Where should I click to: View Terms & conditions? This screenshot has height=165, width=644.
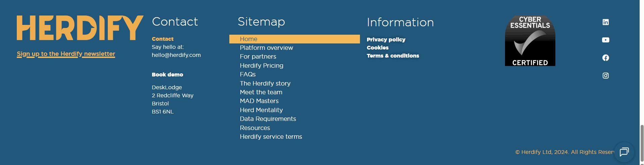(x=393, y=56)
